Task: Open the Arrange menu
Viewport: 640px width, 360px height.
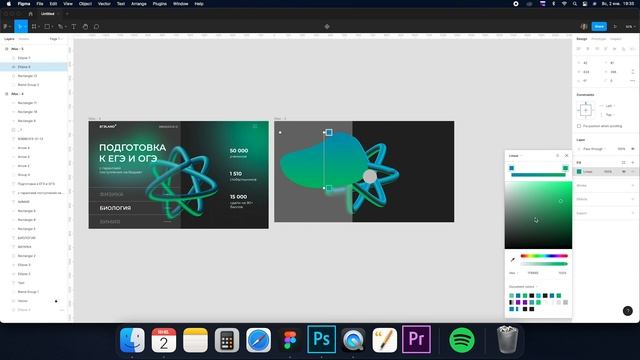Action: tap(139, 4)
